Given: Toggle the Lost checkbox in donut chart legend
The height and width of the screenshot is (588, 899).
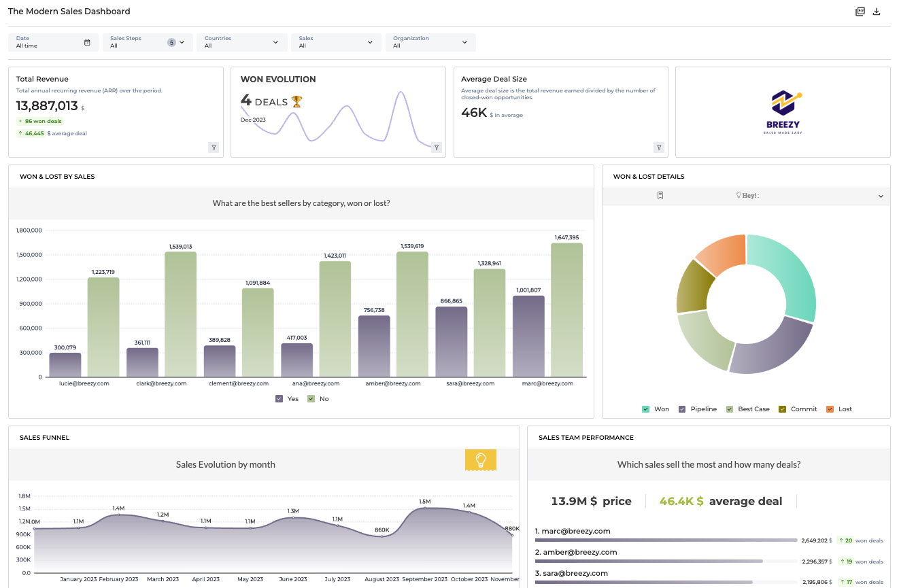Looking at the screenshot, I should pyautogui.click(x=830, y=409).
